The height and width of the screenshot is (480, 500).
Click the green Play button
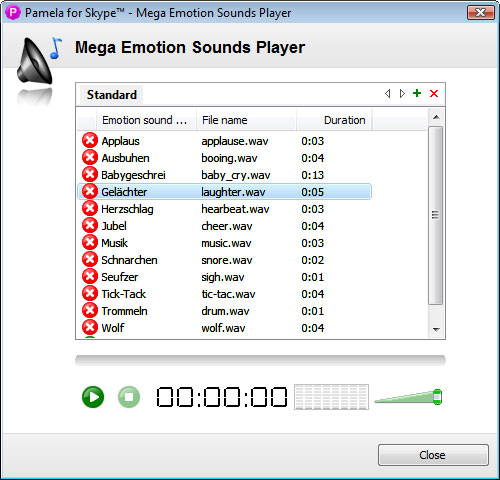tap(93, 397)
